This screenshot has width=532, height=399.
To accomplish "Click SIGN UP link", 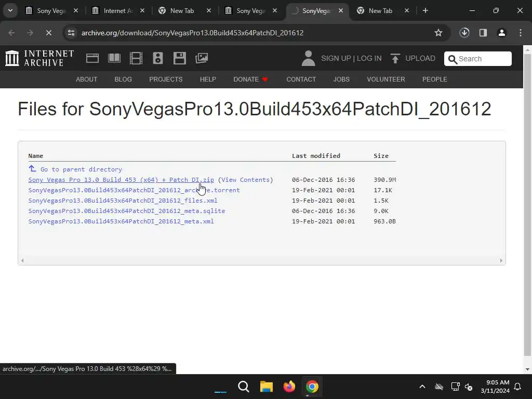I will point(336,58).
